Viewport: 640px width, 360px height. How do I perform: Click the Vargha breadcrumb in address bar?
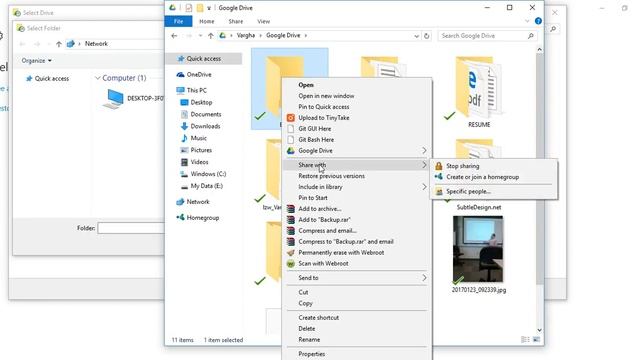(246, 36)
